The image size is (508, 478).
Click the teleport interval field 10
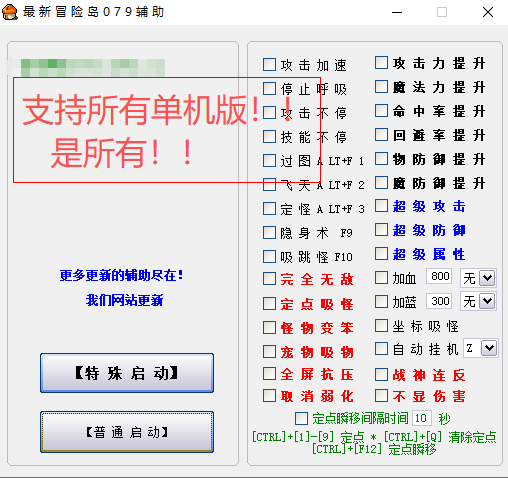pyautogui.click(x=422, y=418)
